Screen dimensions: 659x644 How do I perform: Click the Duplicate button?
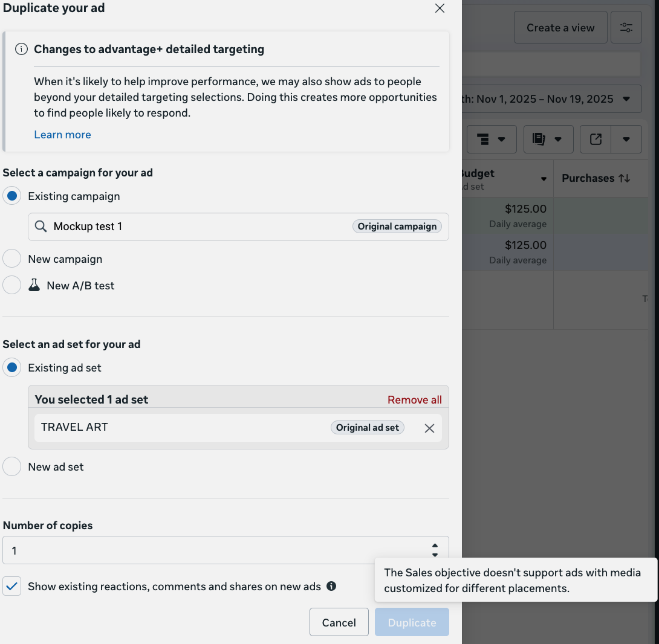pos(412,622)
